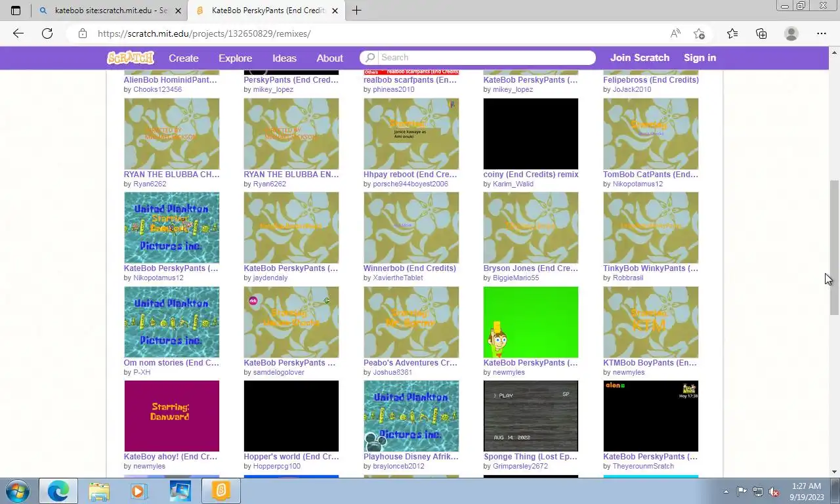Open the Create menu item
The width and height of the screenshot is (840, 504).
[x=184, y=58]
